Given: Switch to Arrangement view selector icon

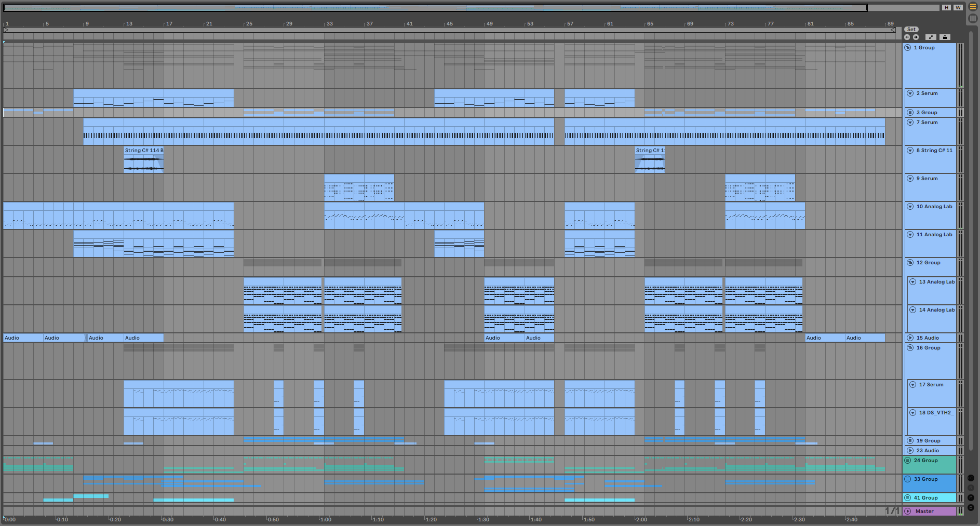Looking at the screenshot, I should click(x=973, y=7).
